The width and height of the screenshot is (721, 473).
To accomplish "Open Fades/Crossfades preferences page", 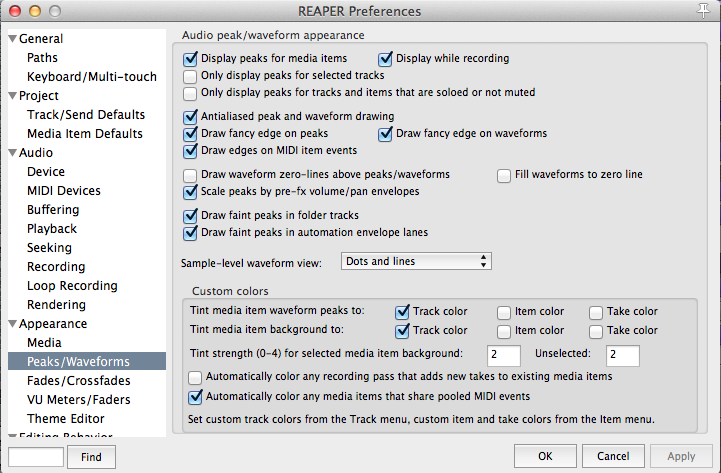I will [79, 381].
